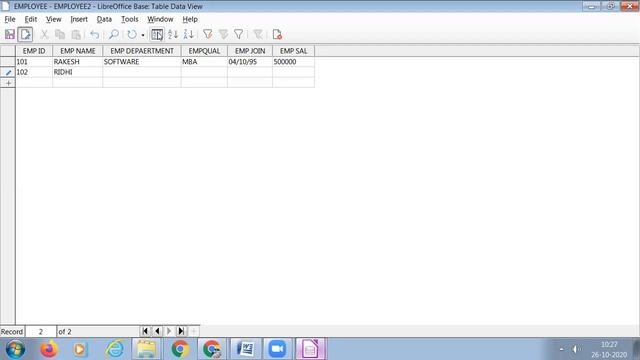Click cell containing RIDHI
Viewport: 640px width, 360px height.
point(78,72)
